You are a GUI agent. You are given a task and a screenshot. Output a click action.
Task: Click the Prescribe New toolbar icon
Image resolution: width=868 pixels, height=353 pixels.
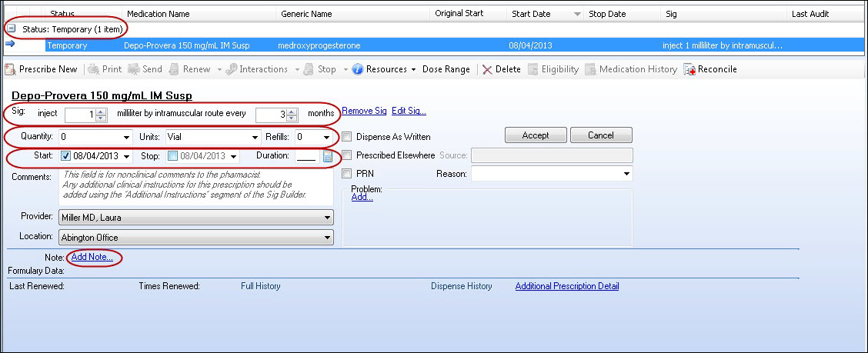pyautogui.click(x=10, y=69)
